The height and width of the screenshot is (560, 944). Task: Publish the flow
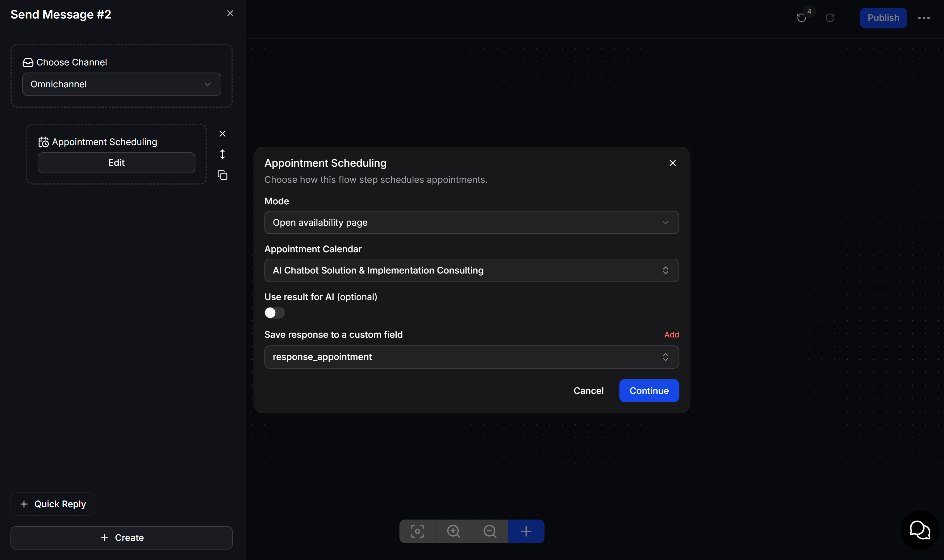883,18
